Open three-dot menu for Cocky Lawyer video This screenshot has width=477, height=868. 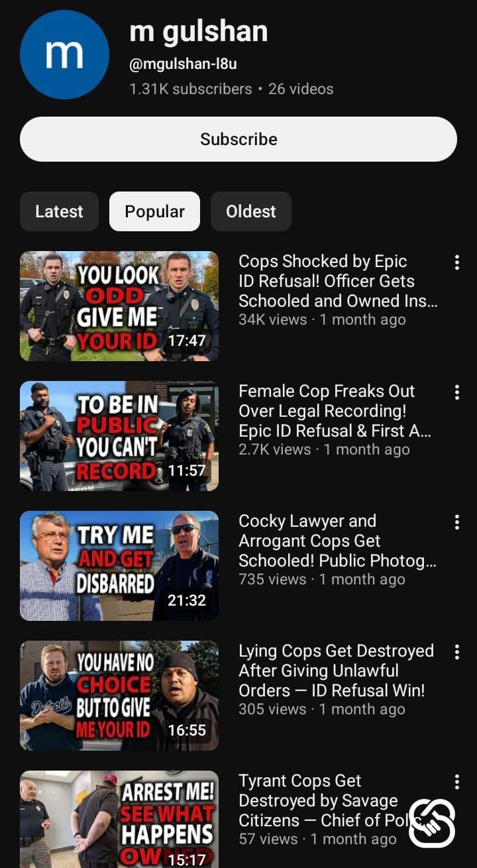pyautogui.click(x=457, y=522)
